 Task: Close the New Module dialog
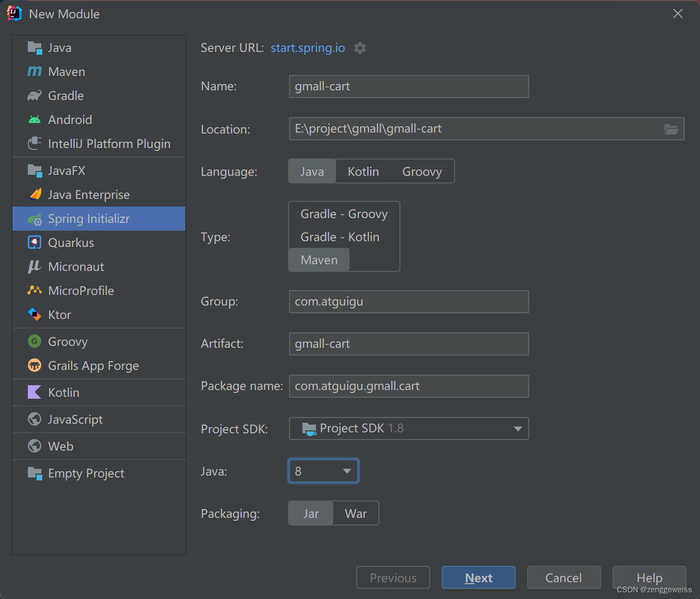678,13
